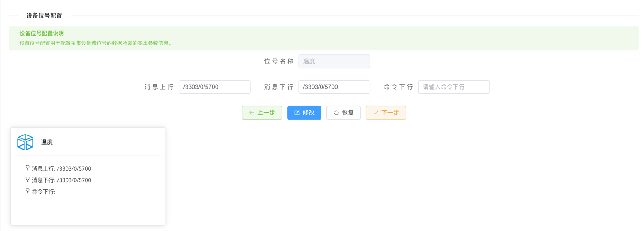
Task: Select the 温度 card title
Action: point(47,142)
